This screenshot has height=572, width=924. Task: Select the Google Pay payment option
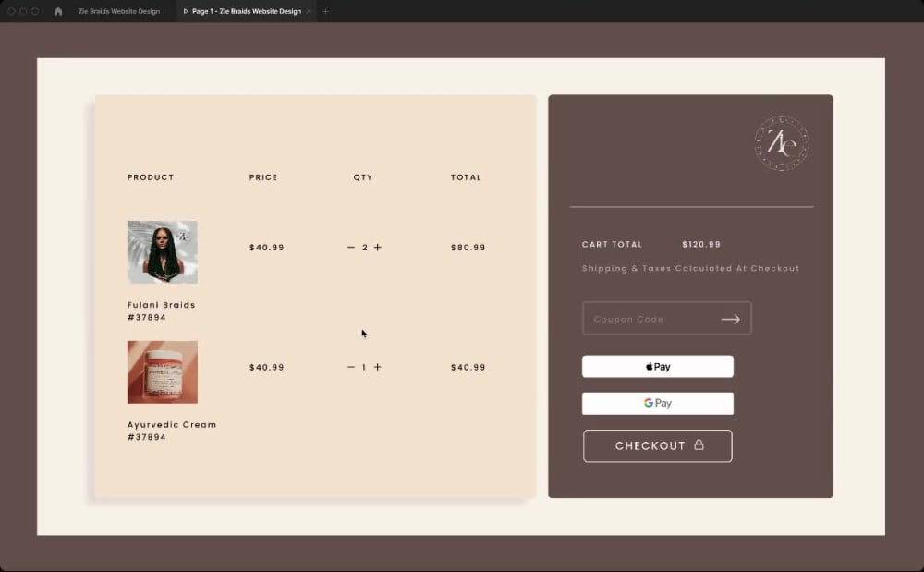[657, 403]
